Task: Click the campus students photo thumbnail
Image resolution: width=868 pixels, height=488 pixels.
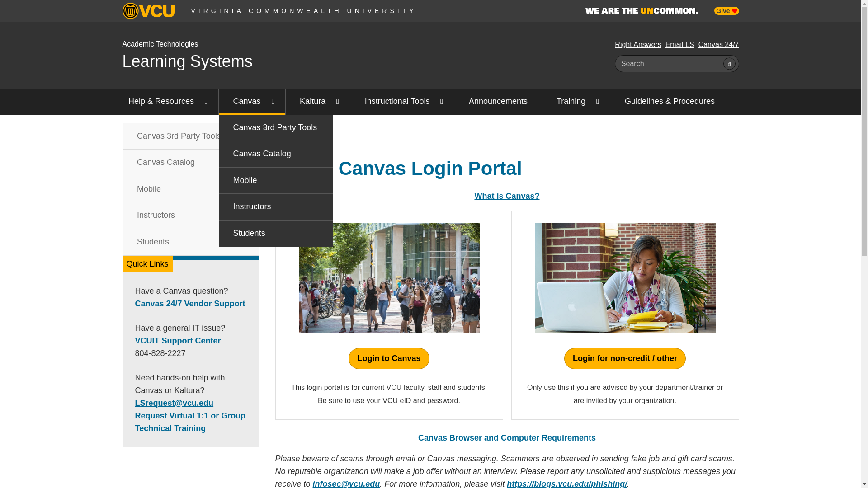Action: (x=389, y=278)
